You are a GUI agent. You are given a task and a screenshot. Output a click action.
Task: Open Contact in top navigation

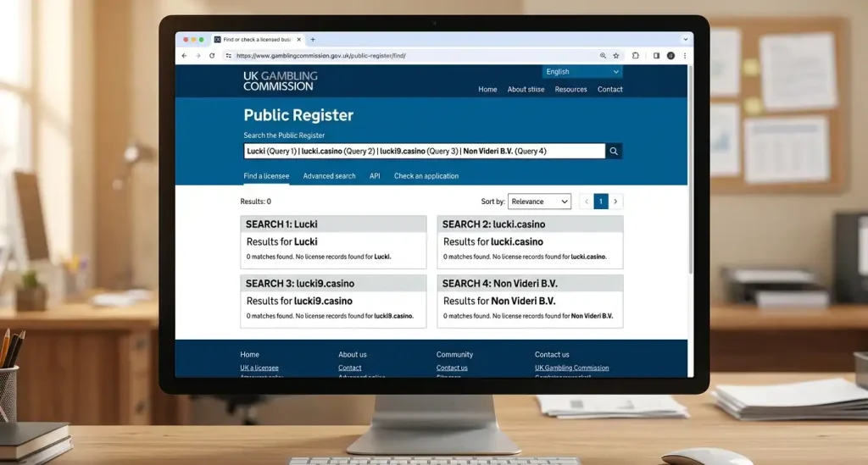click(x=610, y=90)
